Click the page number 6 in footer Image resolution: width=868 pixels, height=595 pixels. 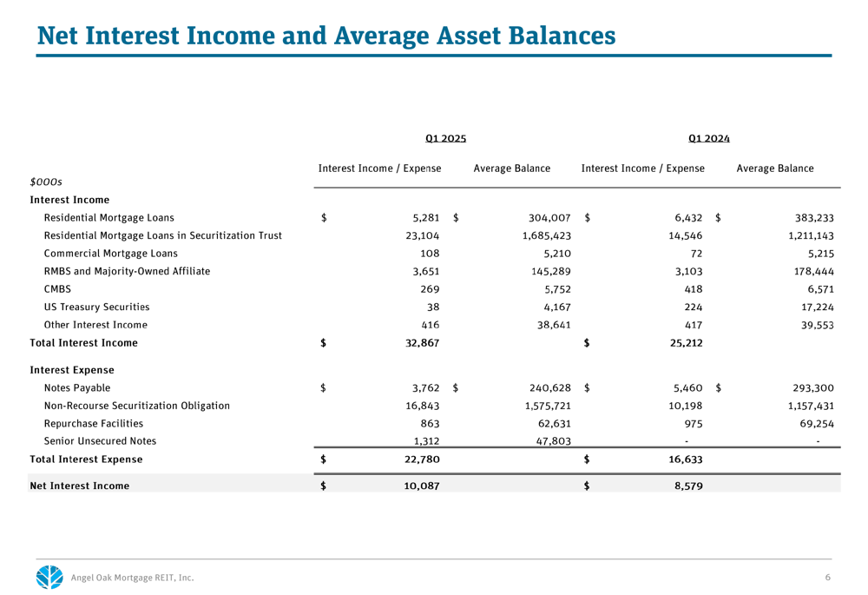(827, 578)
